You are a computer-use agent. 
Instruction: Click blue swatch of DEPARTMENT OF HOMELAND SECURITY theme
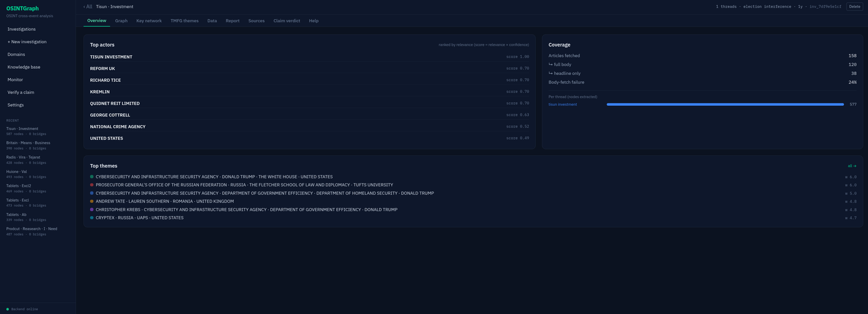click(92, 193)
